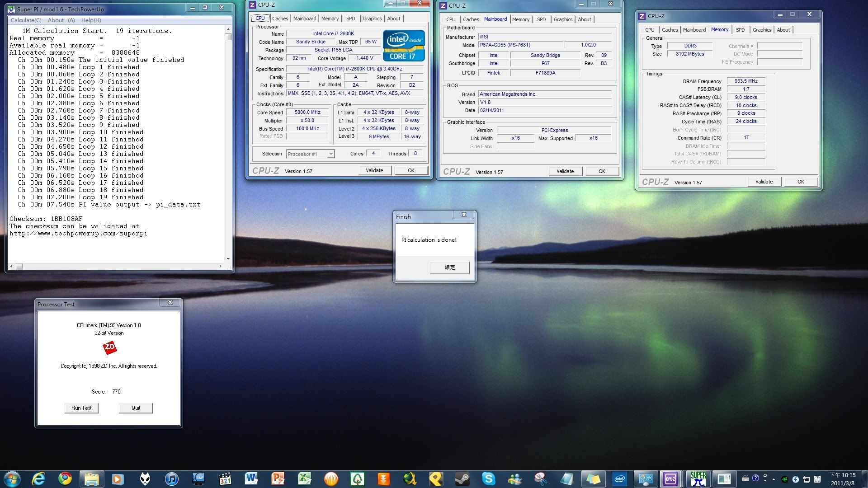Close the Finish dialog
The height and width of the screenshot is (488, 868).
tap(464, 215)
